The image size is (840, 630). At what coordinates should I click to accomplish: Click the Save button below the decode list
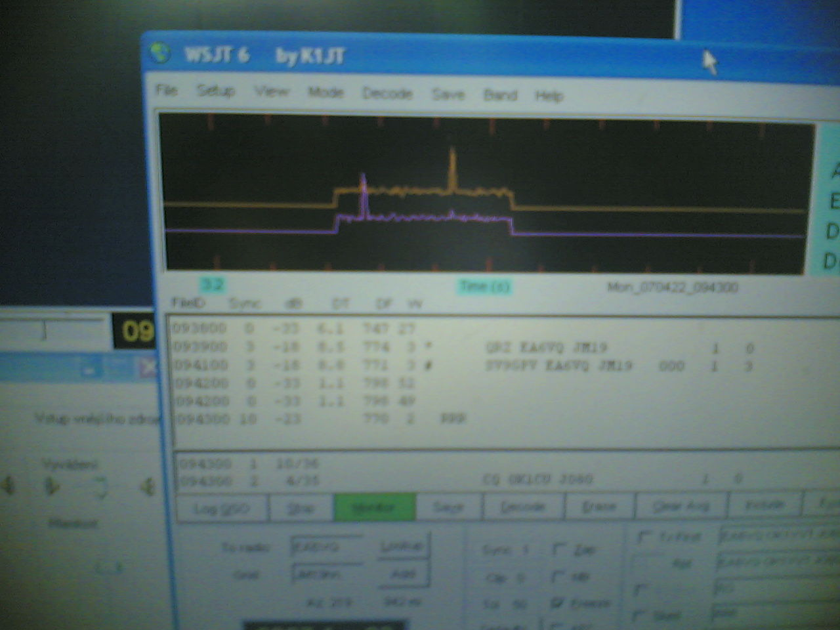coord(448,507)
